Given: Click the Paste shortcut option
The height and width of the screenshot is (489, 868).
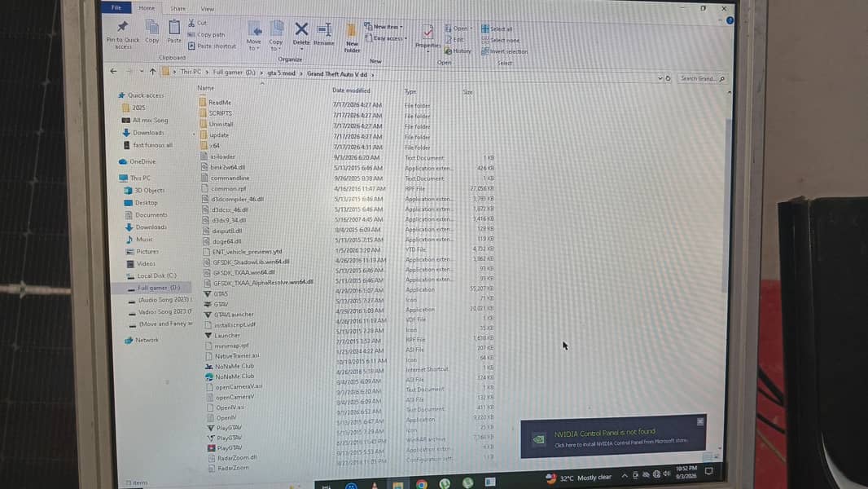Looking at the screenshot, I should point(212,46).
